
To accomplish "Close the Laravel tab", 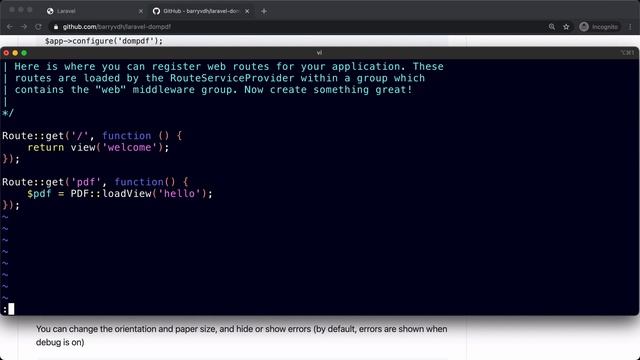I will pyautogui.click(x=141, y=11).
